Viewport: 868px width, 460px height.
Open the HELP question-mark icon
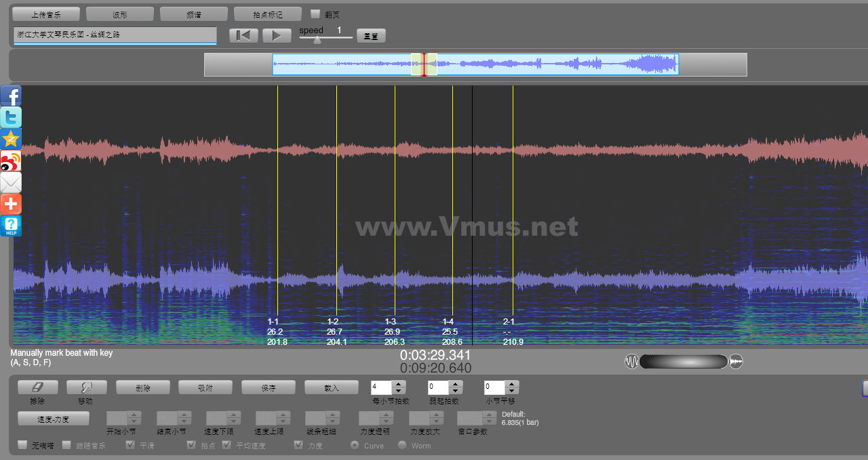click(11, 226)
